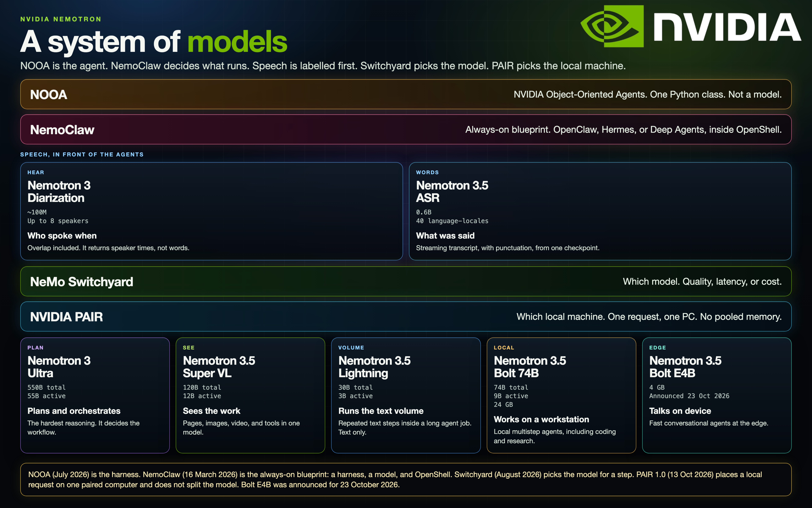Click 'Announced 23 Oct 2026' text
Screen dimensions: 812x508
point(689,396)
